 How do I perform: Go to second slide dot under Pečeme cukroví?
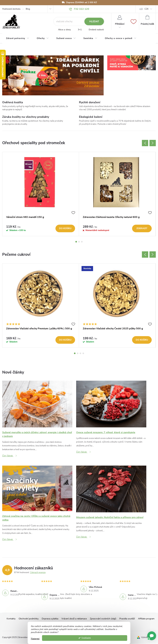pos(78,353)
